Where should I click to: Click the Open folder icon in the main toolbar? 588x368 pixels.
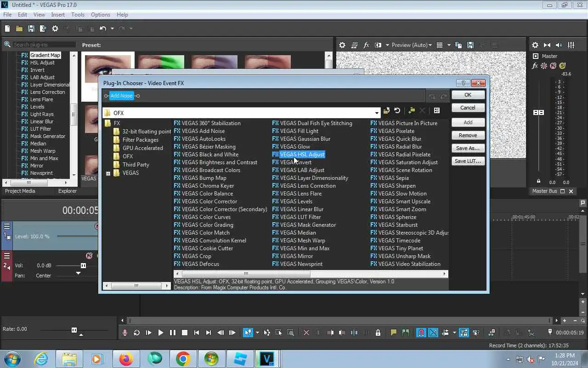pos(19,29)
